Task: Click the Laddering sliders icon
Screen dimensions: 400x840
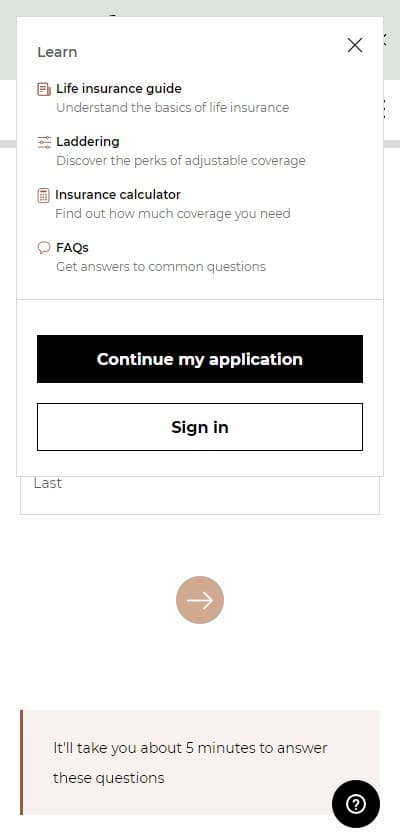Action: click(44, 142)
